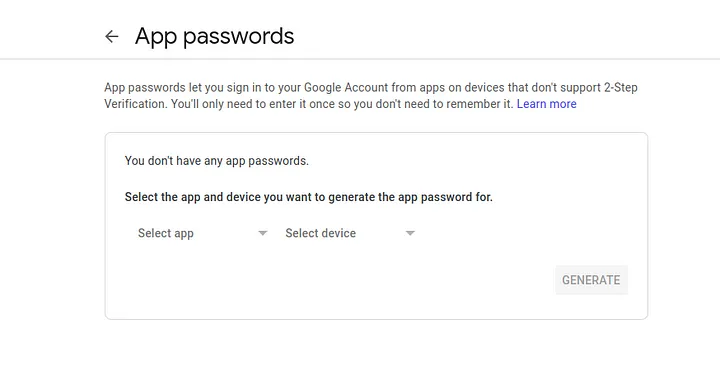Click the "Verification. You'll only need" description line
This screenshot has width=720, height=366.
pos(308,104)
